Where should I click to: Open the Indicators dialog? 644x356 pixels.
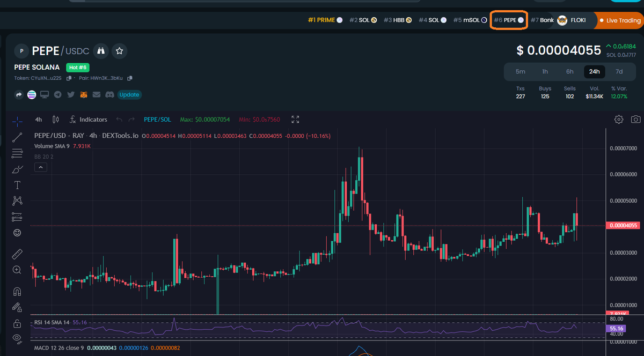click(x=89, y=120)
